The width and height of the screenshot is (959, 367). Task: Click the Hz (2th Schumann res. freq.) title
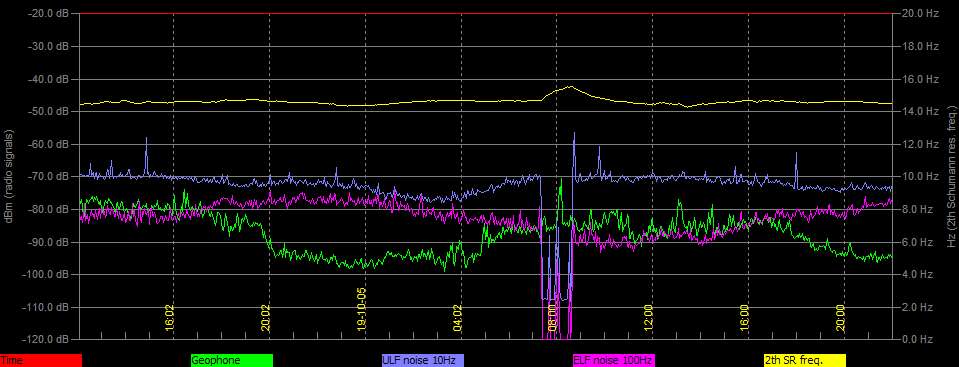click(x=952, y=176)
